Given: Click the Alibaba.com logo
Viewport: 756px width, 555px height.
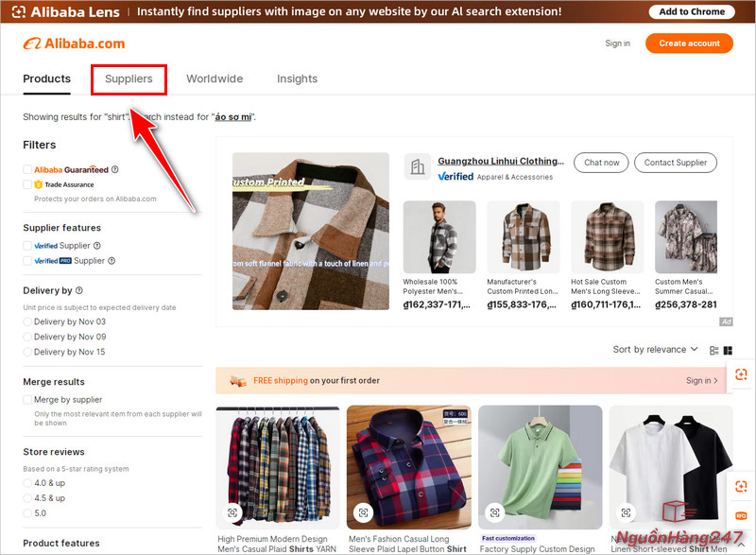Looking at the screenshot, I should coord(74,43).
